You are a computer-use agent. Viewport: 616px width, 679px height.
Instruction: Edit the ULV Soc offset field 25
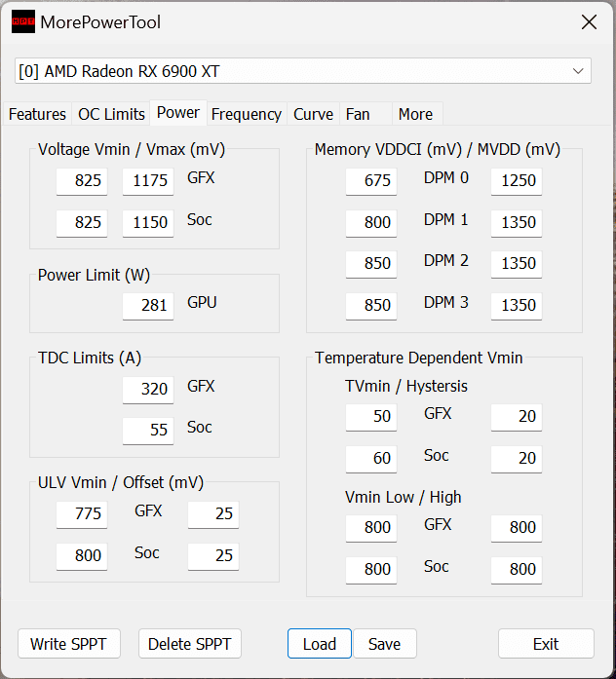point(213,556)
